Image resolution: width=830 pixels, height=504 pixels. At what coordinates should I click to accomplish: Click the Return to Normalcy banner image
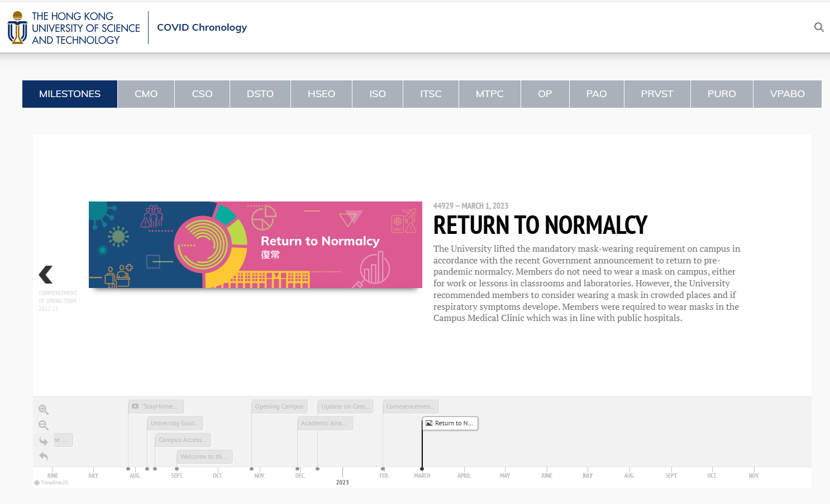coord(255,244)
